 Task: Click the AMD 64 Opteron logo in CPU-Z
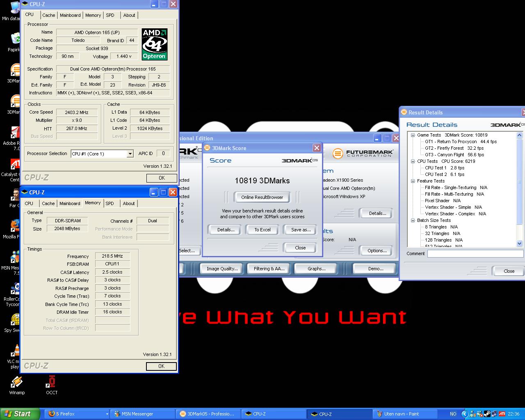pos(154,44)
